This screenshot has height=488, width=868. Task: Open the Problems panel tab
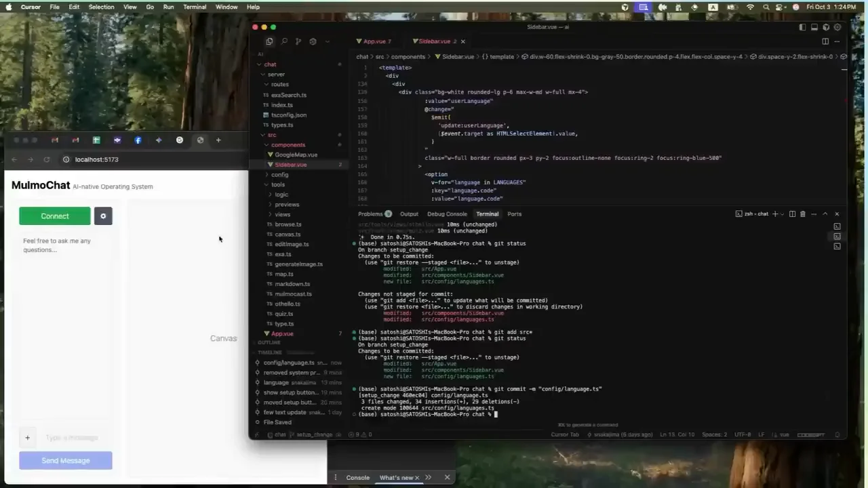374,214
